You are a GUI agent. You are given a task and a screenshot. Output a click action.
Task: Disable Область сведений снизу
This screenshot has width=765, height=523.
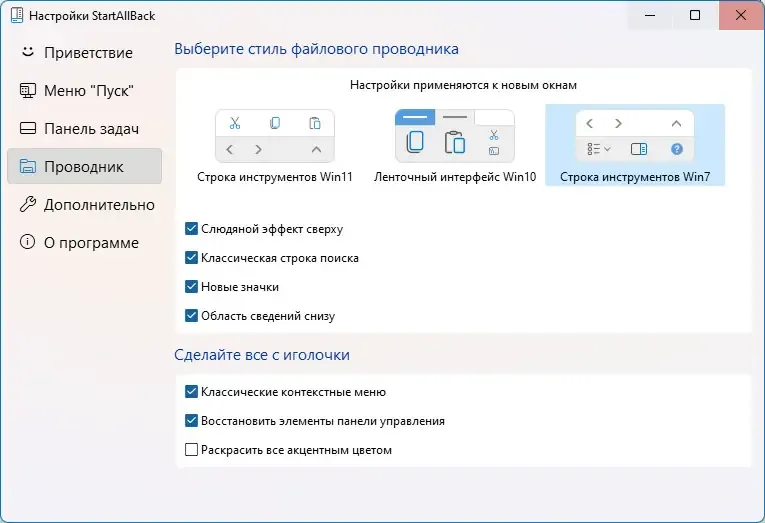(191, 315)
